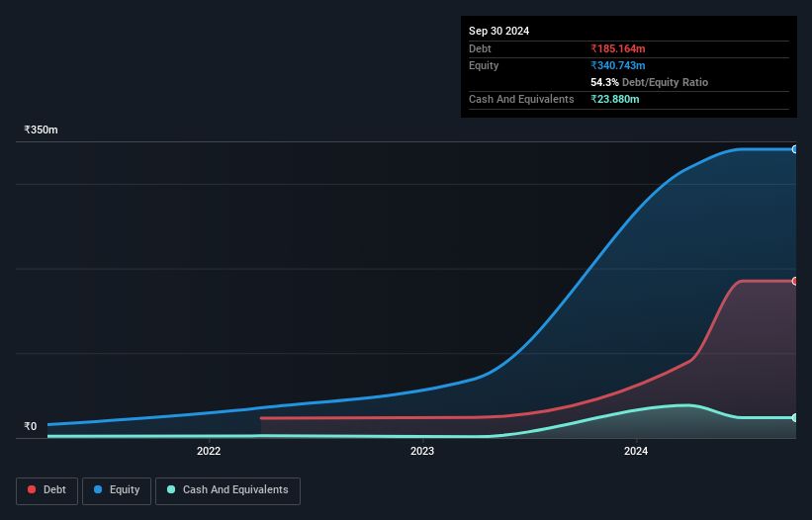Click the ₹340.743m equity value
812x520 pixels.
coord(618,65)
